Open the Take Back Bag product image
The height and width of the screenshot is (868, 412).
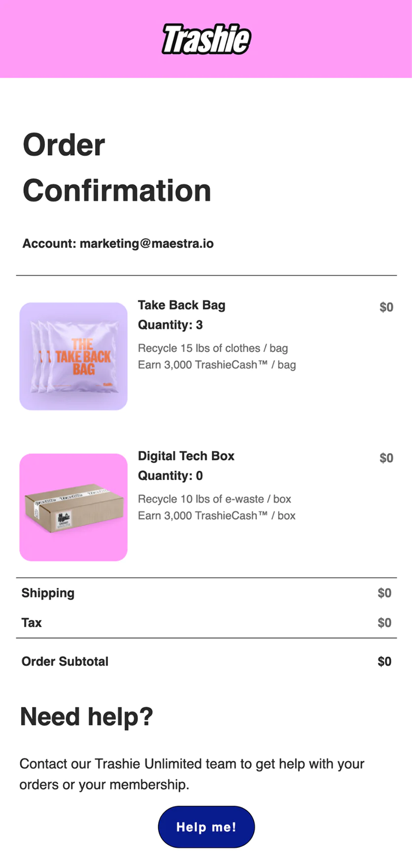coord(73,356)
